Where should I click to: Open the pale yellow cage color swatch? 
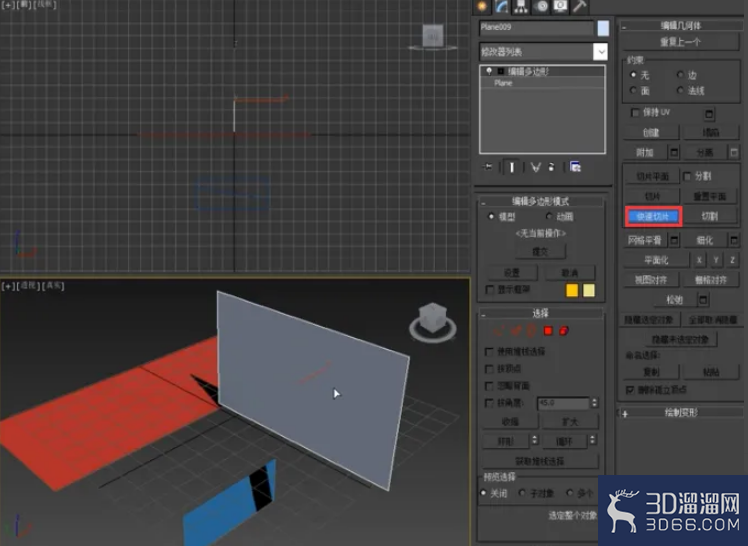(589, 290)
